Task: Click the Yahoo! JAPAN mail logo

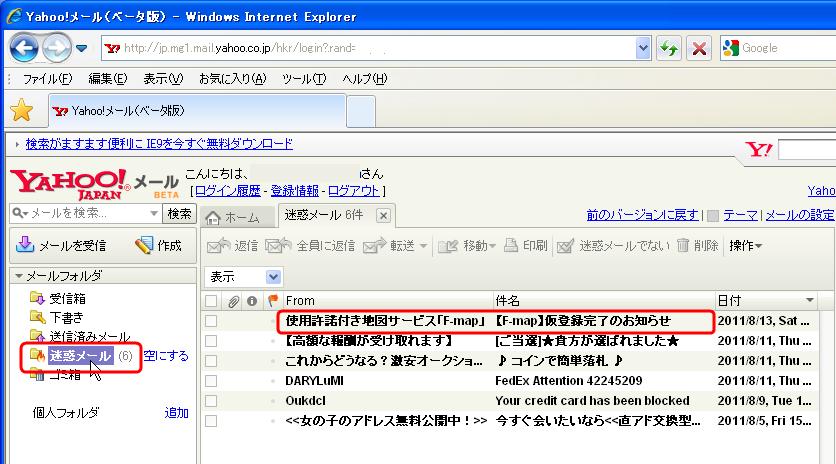Action: pos(94,185)
